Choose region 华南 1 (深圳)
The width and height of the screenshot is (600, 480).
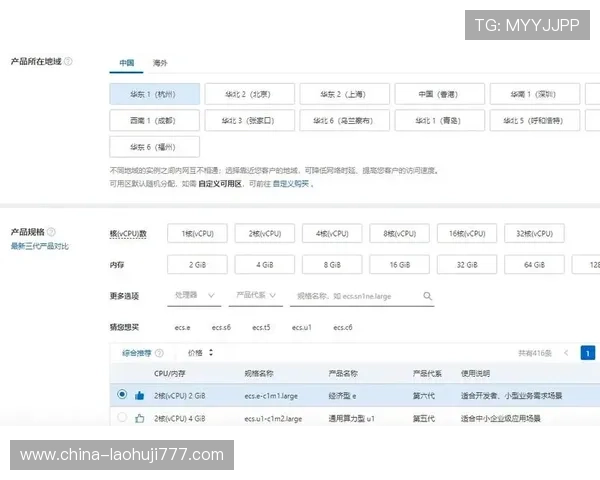pos(535,94)
